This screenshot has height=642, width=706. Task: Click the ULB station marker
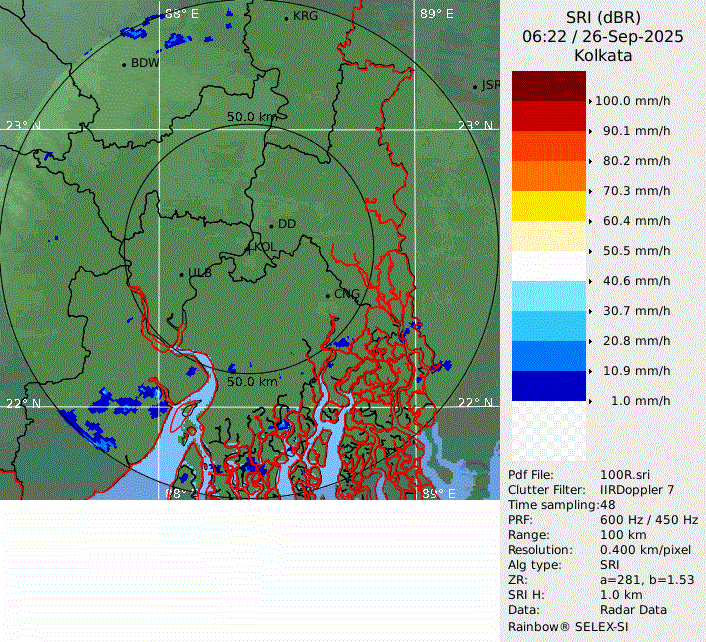pyautogui.click(x=181, y=273)
